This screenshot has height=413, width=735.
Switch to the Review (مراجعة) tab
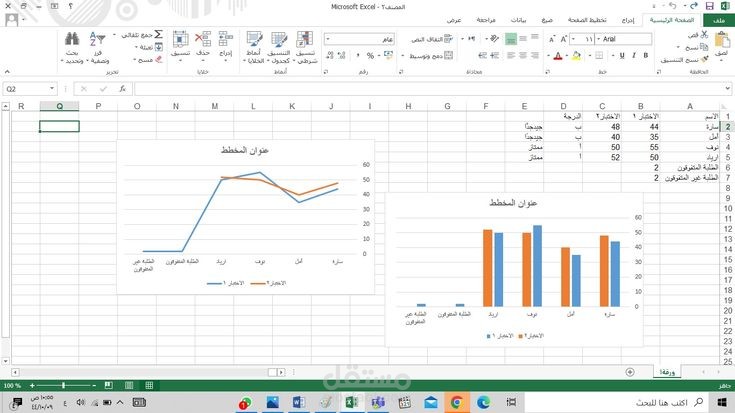click(x=486, y=20)
